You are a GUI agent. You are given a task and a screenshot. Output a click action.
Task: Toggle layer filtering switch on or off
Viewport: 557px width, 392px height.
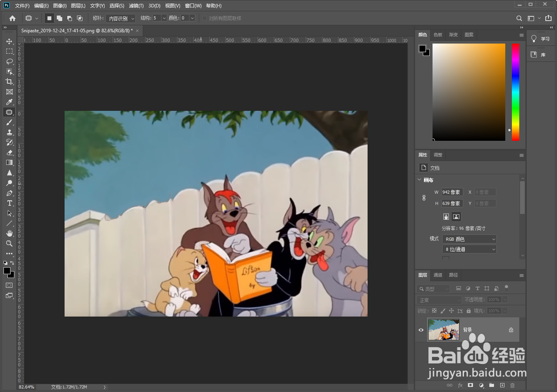point(506,288)
